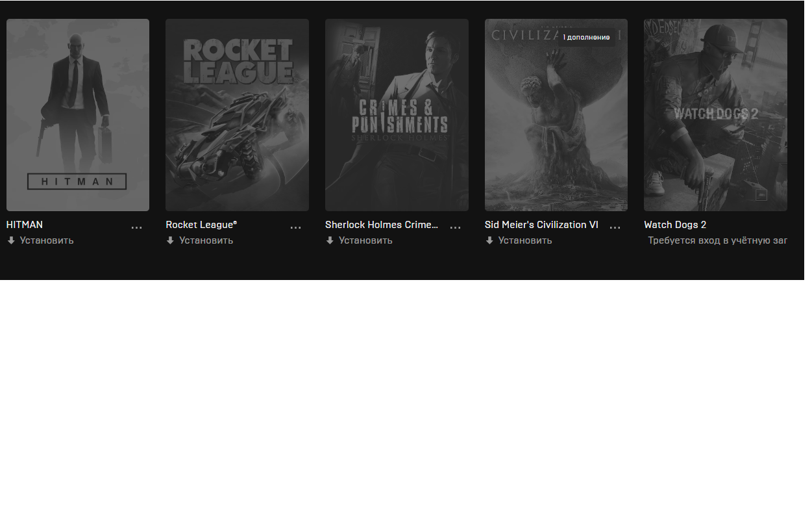Viewport: 812px width, 510px height.
Task: Open the Rocket League cover art
Action: pyautogui.click(x=237, y=115)
